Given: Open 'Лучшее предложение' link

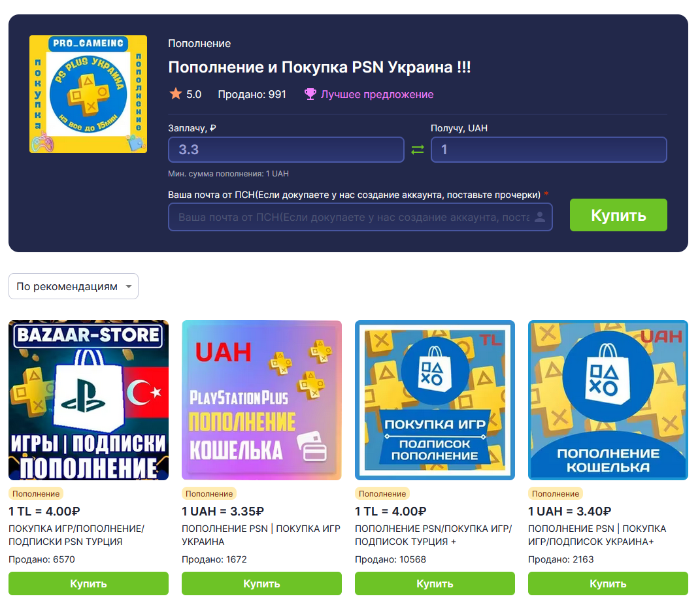Looking at the screenshot, I should [x=376, y=94].
